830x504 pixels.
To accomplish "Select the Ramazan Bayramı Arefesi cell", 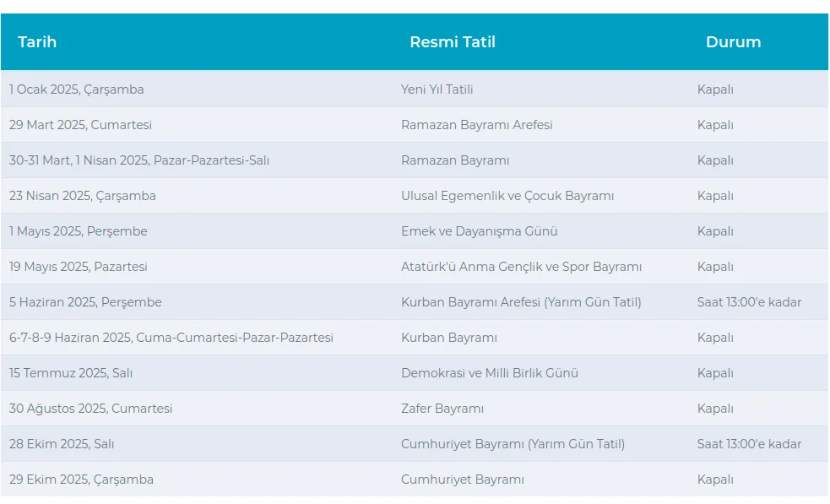I will pyautogui.click(x=476, y=125).
